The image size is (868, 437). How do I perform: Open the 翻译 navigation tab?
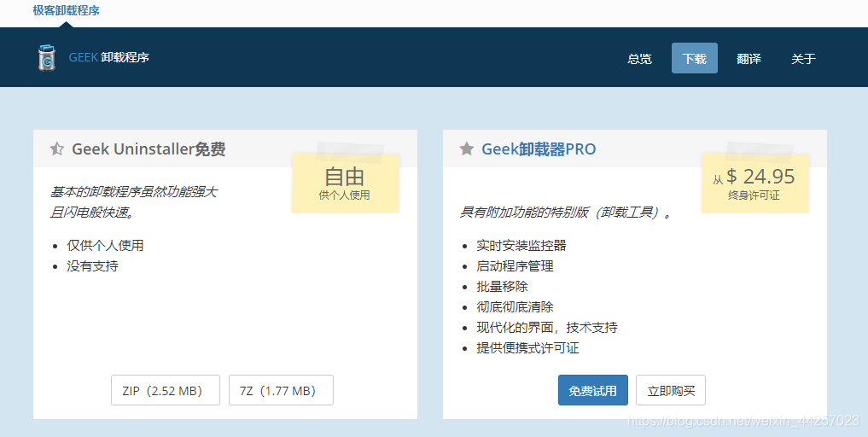click(749, 58)
